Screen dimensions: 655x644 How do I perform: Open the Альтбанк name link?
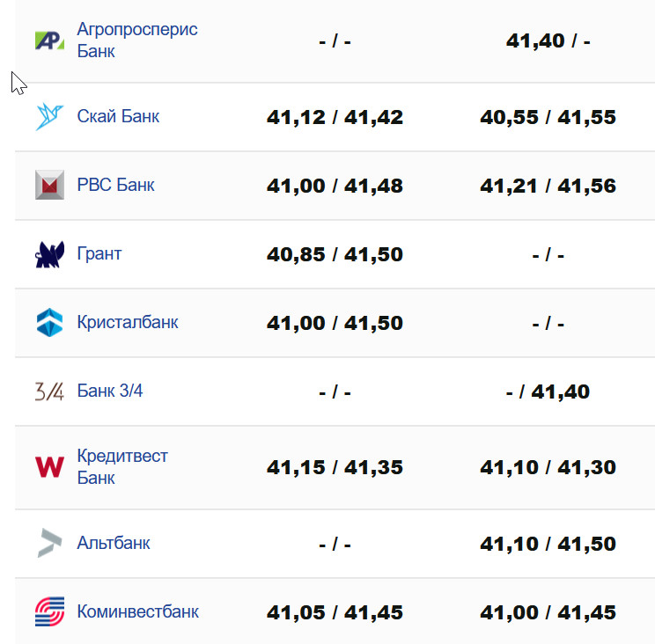pos(114,543)
